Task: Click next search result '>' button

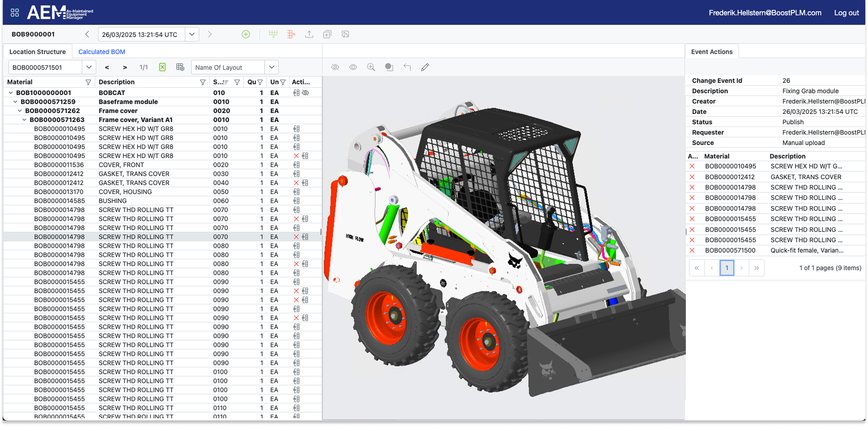Action: click(x=125, y=67)
